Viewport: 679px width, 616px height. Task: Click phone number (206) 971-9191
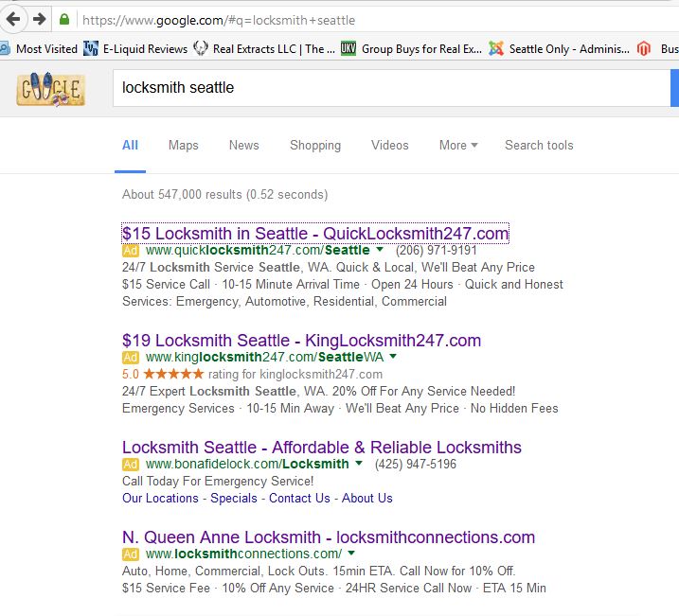(x=436, y=251)
